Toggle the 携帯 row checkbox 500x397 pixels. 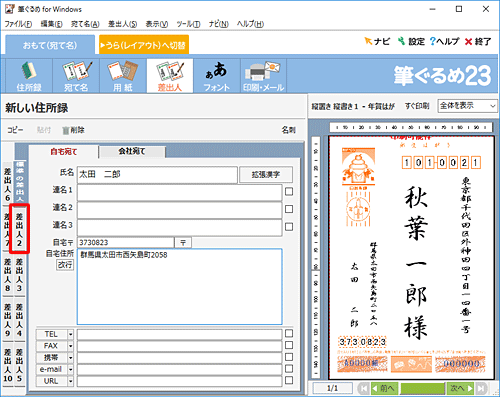click(x=289, y=357)
